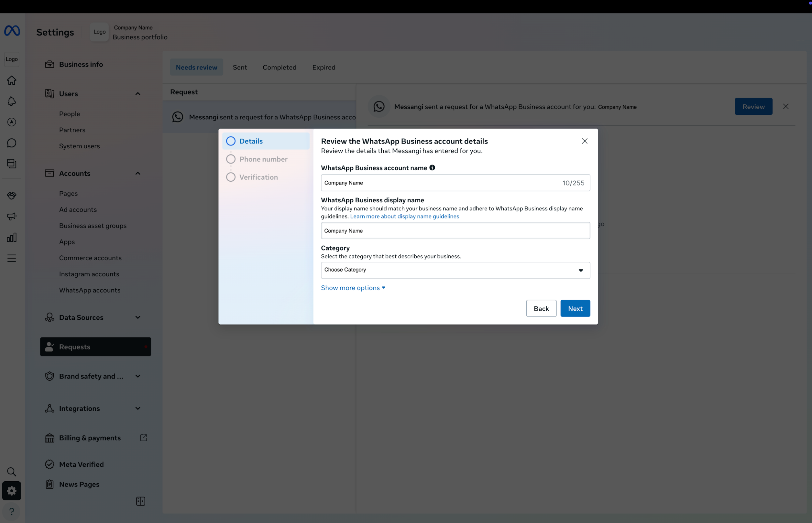812x523 pixels.
Task: Click the search magnifier icon
Action: coord(12,471)
